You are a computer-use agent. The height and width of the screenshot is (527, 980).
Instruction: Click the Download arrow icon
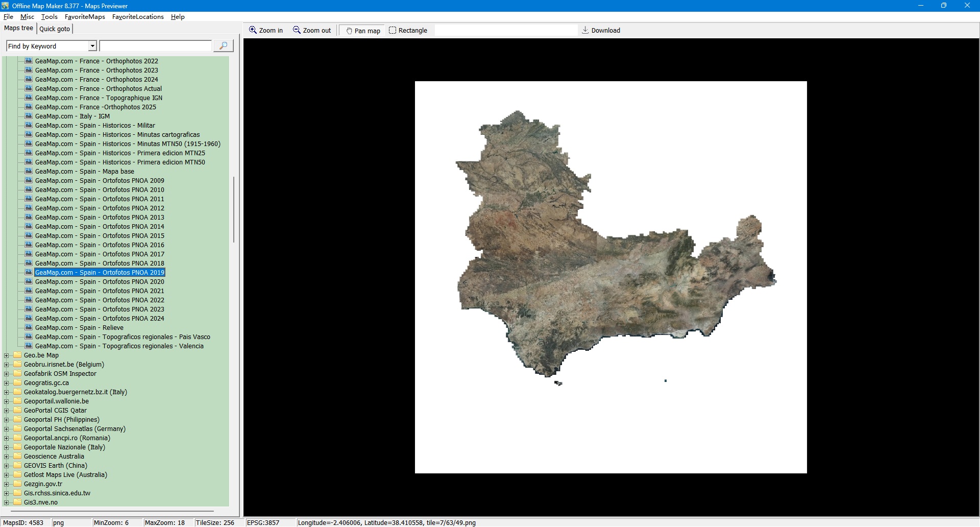(585, 30)
